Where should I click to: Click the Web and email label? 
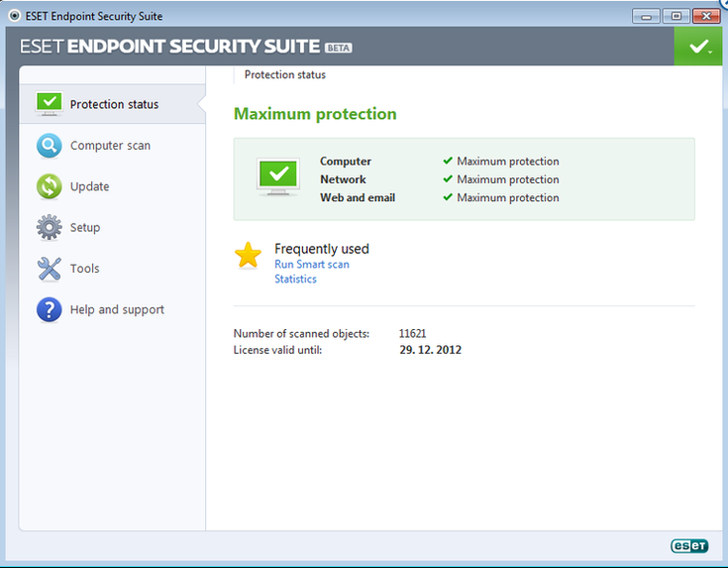(358, 197)
